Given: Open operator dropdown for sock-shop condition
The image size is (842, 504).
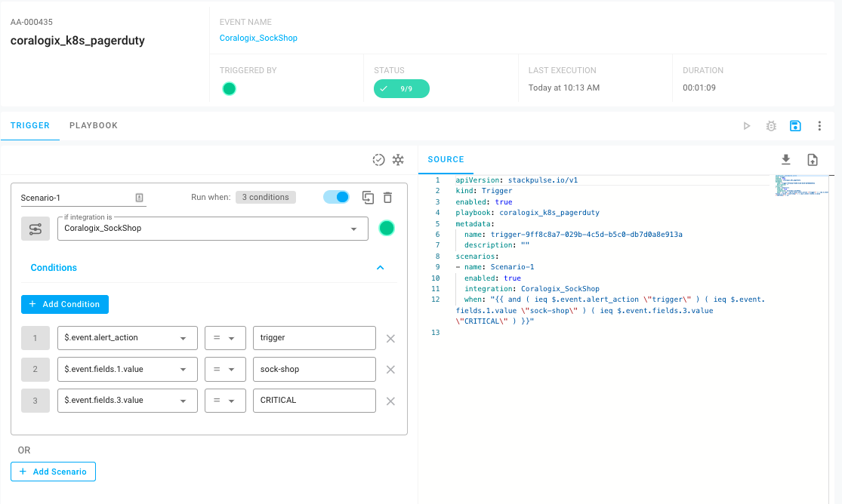Looking at the screenshot, I should coord(225,370).
